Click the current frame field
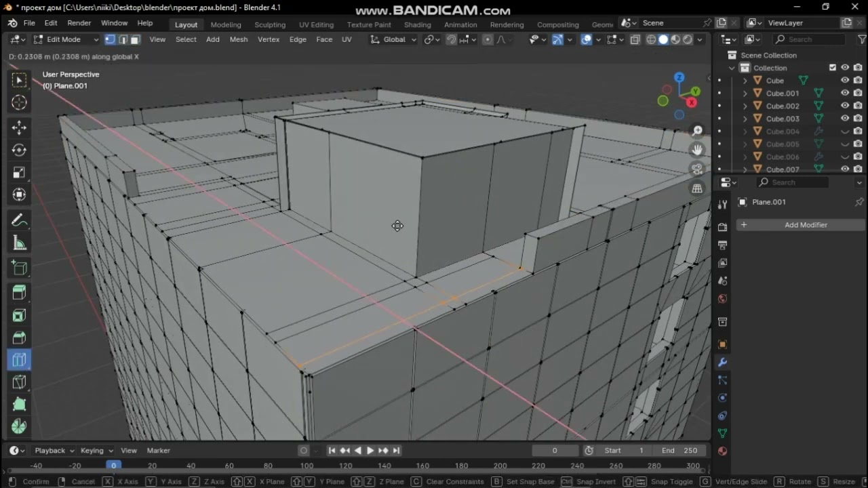This screenshot has height=488, width=868. pyautogui.click(x=555, y=450)
